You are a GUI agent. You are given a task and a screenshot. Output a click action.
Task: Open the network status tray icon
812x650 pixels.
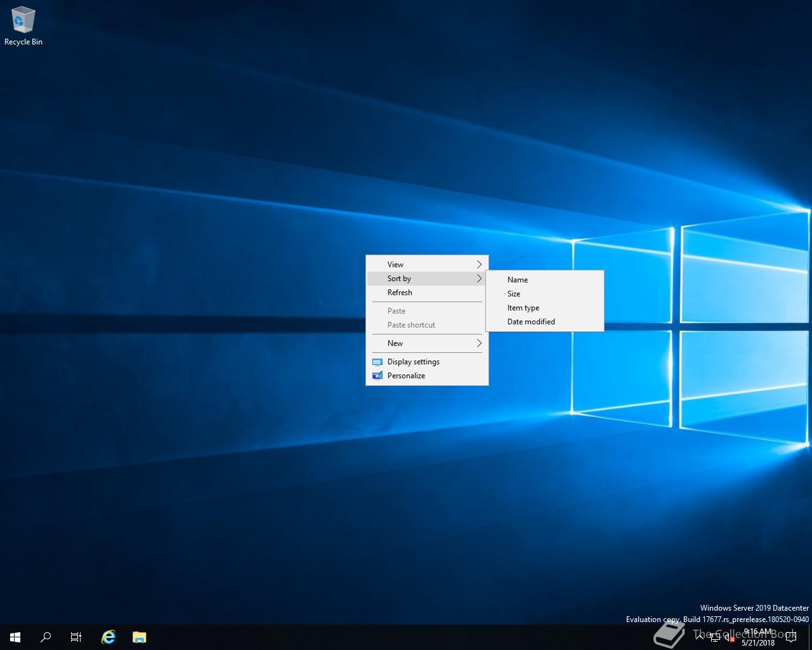point(715,637)
